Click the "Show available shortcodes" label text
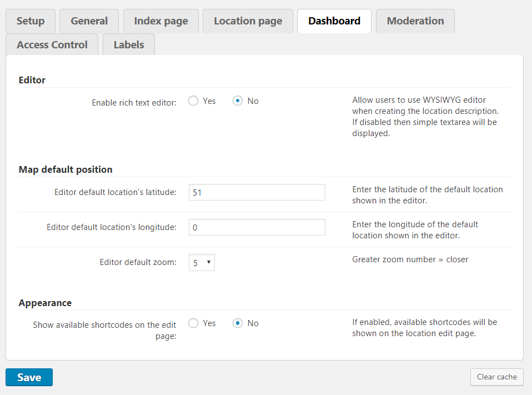532x395 pixels. (x=104, y=325)
